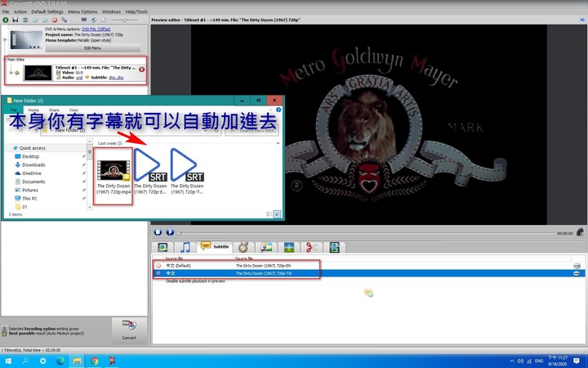588x368 pixels.
Task: Stop the preview playback
Action: pyautogui.click(x=158, y=232)
